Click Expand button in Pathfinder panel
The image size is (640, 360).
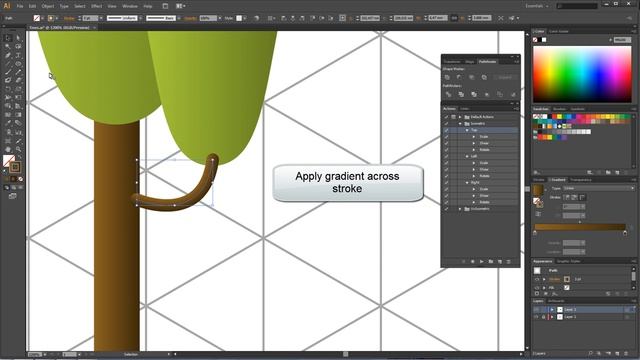click(x=505, y=77)
